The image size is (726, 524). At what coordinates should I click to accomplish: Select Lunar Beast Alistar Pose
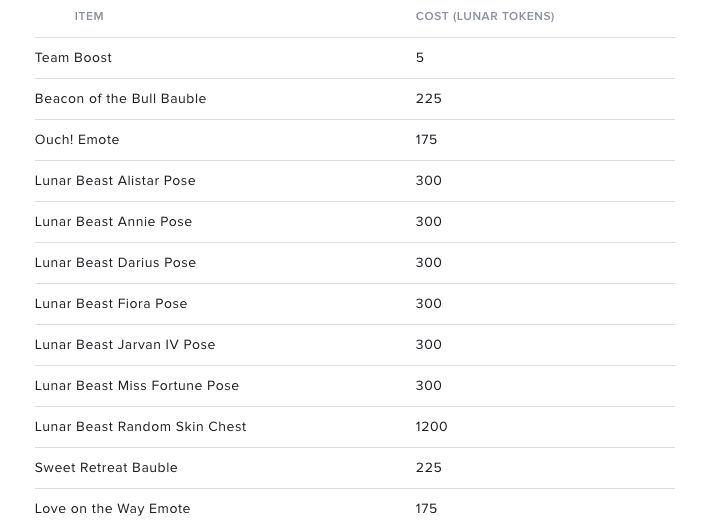click(x=115, y=181)
